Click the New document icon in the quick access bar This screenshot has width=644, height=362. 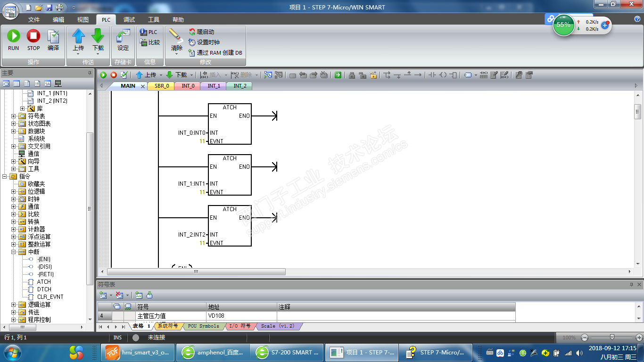pos(28,7)
